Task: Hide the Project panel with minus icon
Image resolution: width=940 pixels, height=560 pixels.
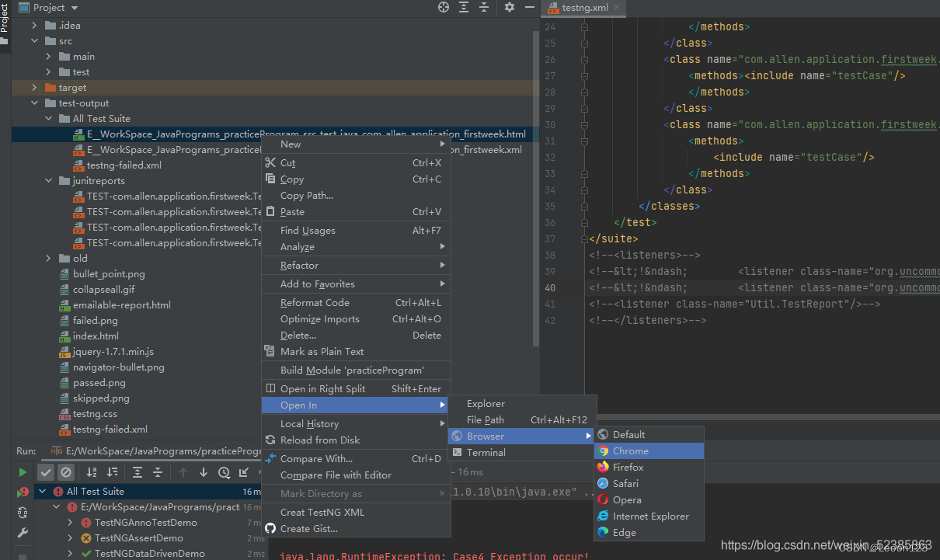Action: [530, 7]
